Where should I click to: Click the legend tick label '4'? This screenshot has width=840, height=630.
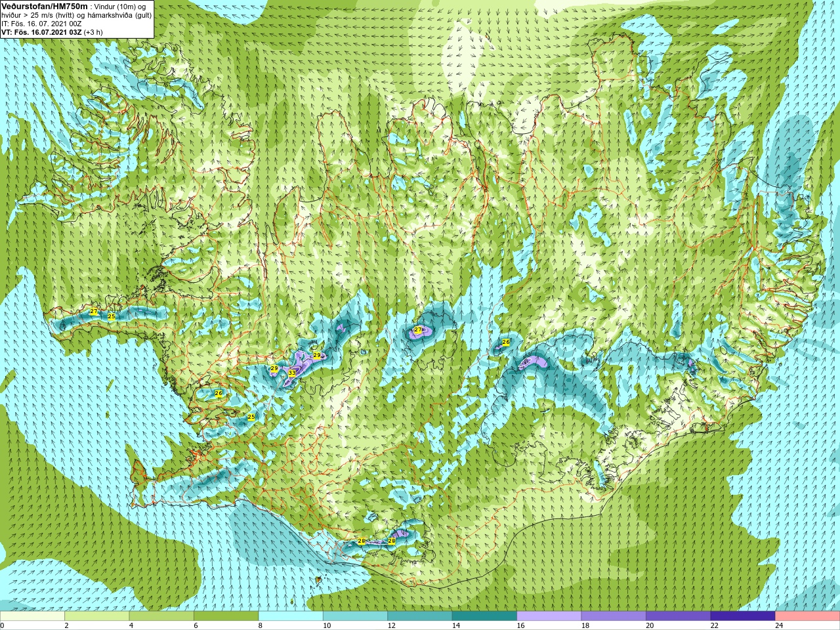pyautogui.click(x=131, y=625)
